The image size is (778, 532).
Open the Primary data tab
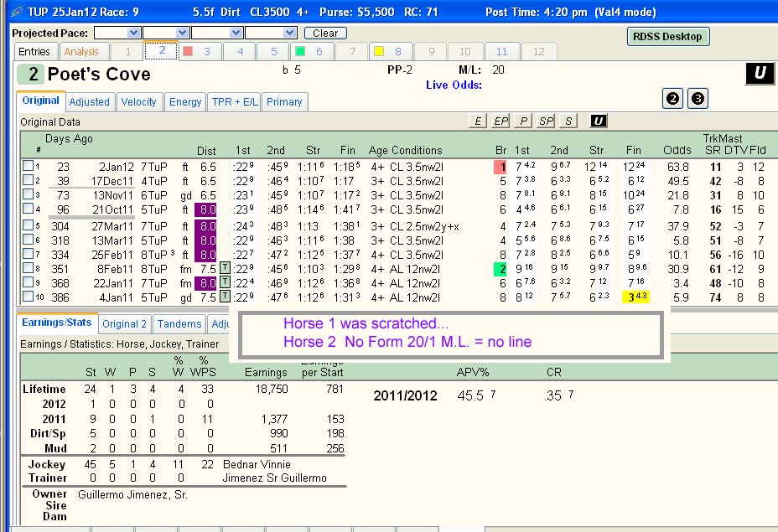click(284, 101)
